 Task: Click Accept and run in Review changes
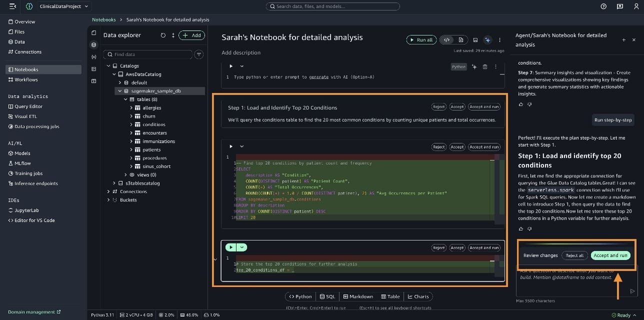[x=610, y=255]
